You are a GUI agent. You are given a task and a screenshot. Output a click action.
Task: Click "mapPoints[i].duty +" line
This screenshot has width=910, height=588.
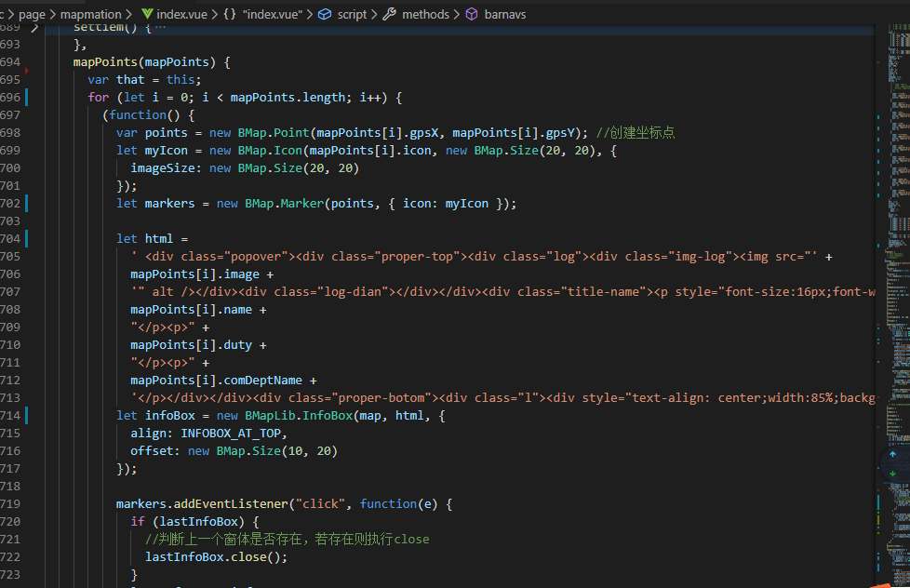[198, 345]
